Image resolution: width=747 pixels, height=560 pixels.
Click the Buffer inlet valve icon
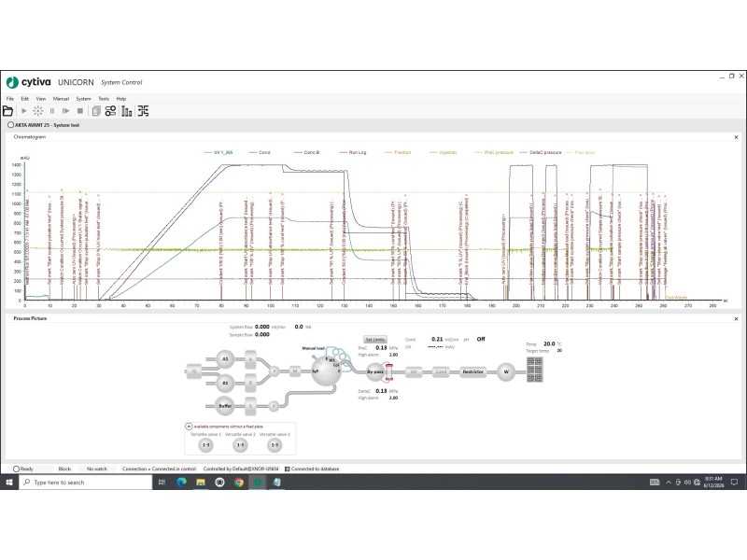tap(225, 406)
